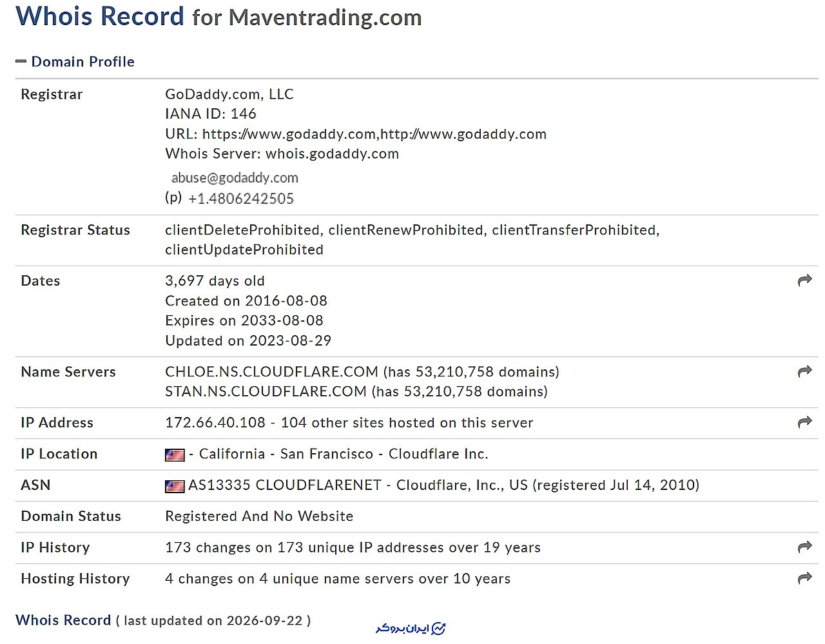
Task: Click the Registrar row label
Action: (52, 94)
